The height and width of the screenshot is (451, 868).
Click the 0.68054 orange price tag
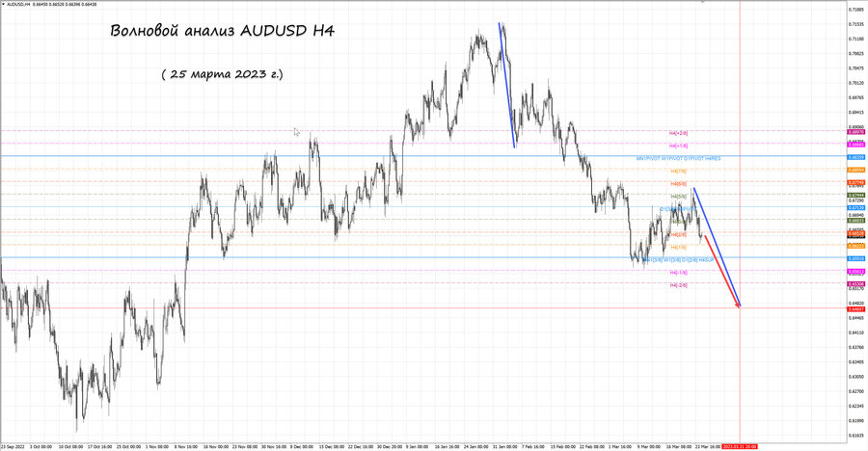(x=856, y=170)
